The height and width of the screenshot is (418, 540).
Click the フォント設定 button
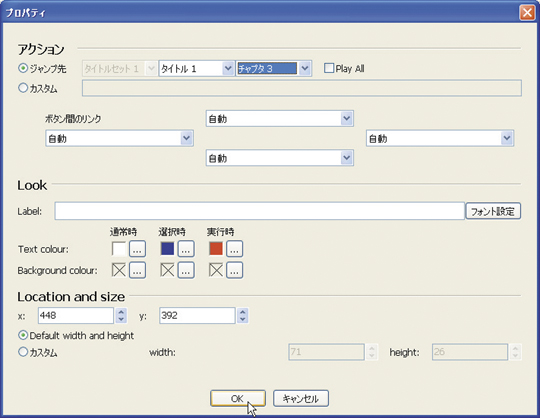coord(493,211)
